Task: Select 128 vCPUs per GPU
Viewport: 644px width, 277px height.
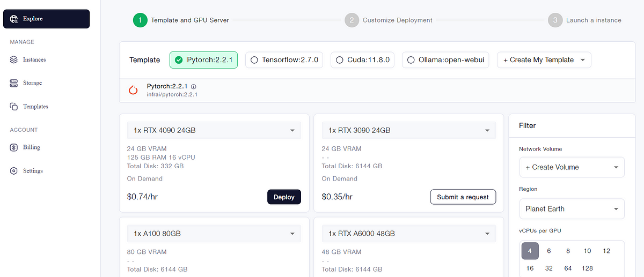Action: coord(587,268)
